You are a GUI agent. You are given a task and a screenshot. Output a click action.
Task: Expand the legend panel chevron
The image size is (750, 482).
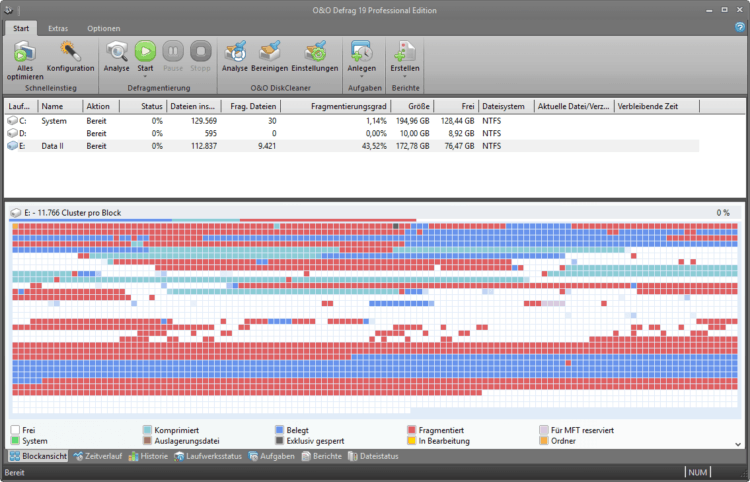(738, 444)
